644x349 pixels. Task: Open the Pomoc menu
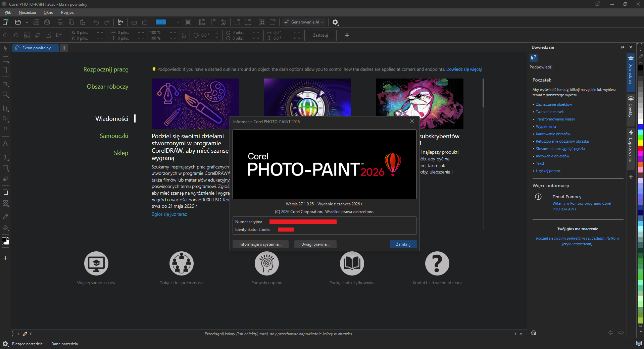pos(67,12)
